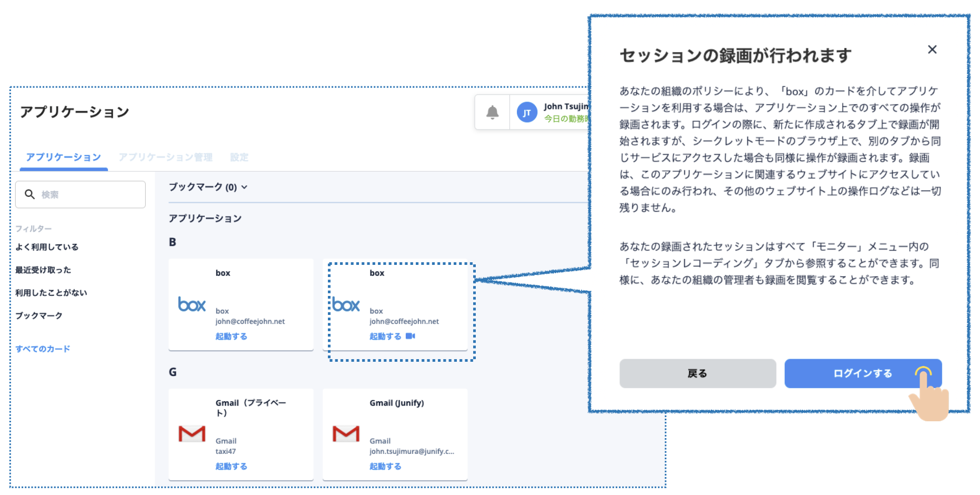Switch to the アプリケーション管理 tab
Screen dimensions: 980x495
[x=165, y=157]
